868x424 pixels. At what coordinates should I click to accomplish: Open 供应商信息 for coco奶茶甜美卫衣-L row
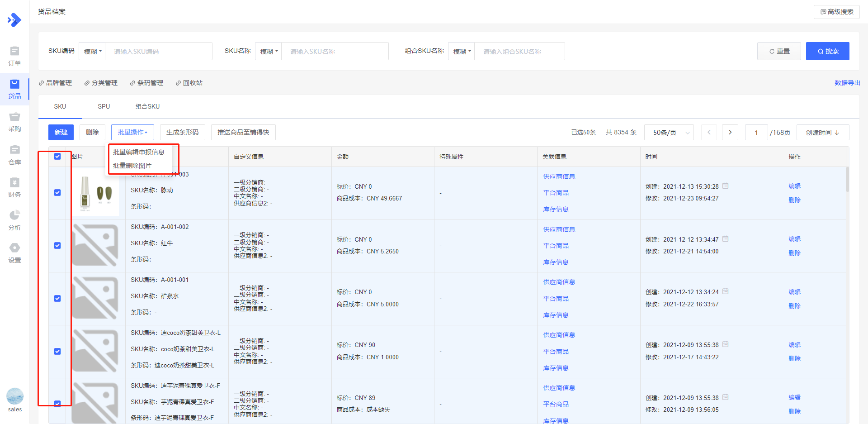pyautogui.click(x=559, y=335)
